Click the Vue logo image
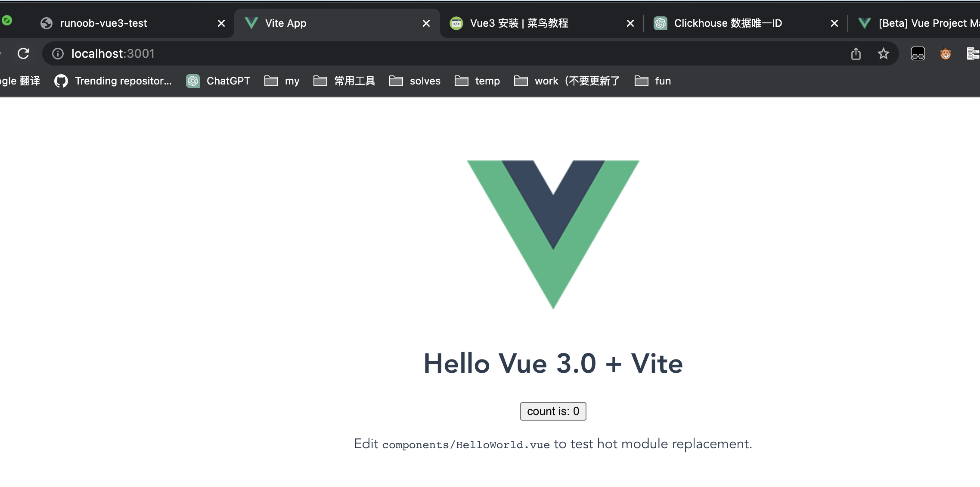The height and width of the screenshot is (487, 980). point(553,235)
